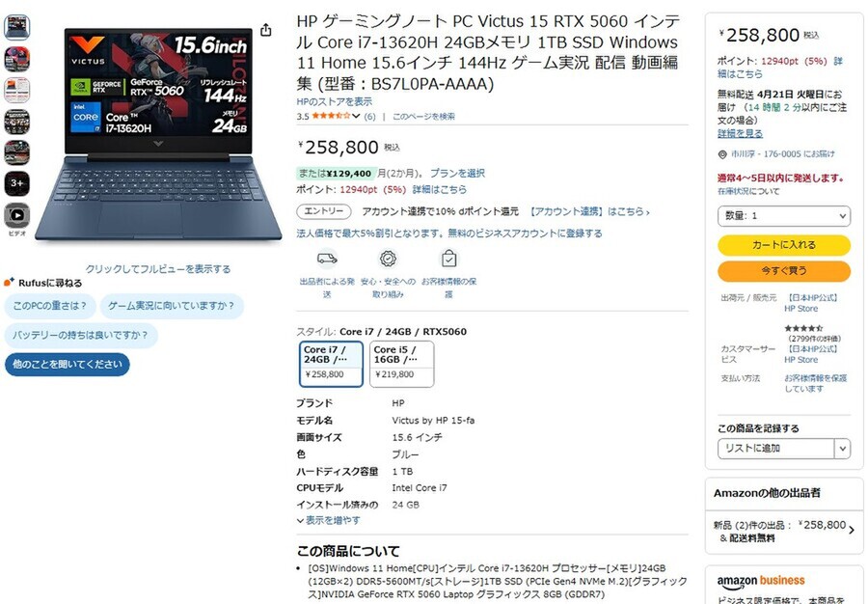Select the Core i7 / 24GB style option
The height and width of the screenshot is (604, 868).
point(331,364)
